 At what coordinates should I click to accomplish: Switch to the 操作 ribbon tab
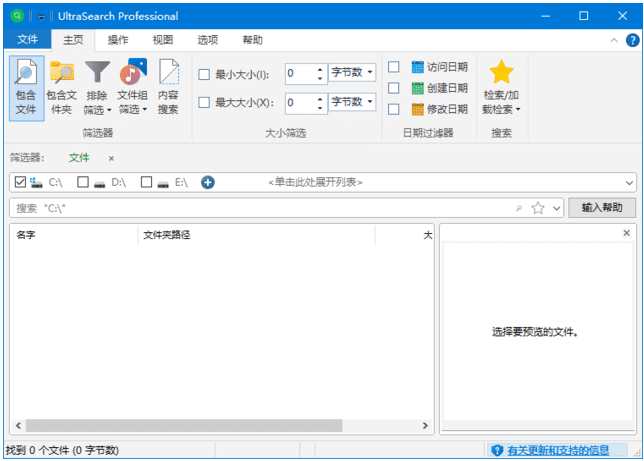coord(118,40)
